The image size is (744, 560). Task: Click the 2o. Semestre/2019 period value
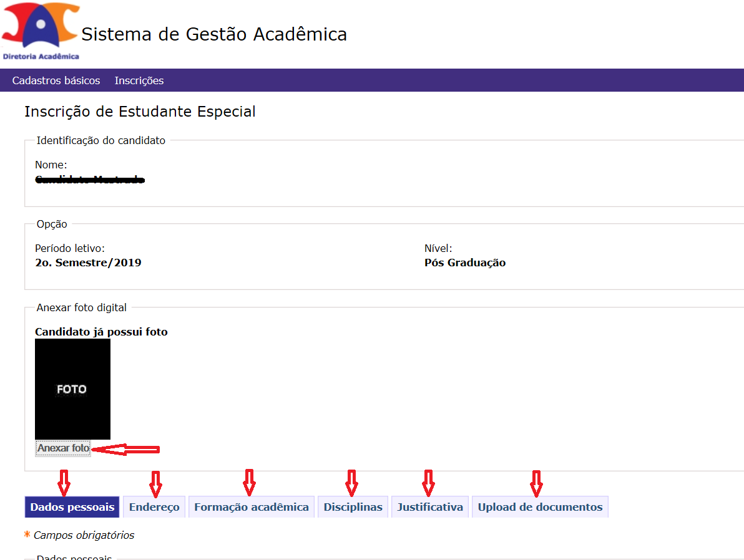pyautogui.click(x=89, y=263)
